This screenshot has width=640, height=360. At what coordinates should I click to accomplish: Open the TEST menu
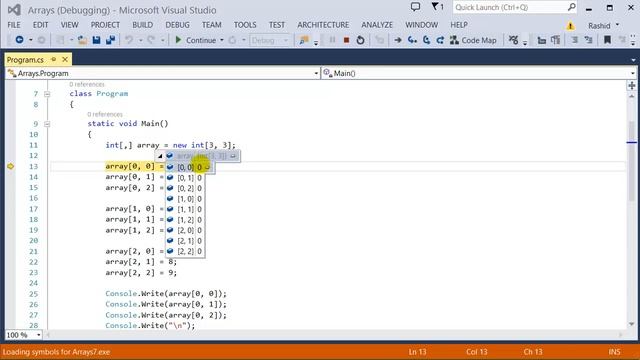coord(277,25)
